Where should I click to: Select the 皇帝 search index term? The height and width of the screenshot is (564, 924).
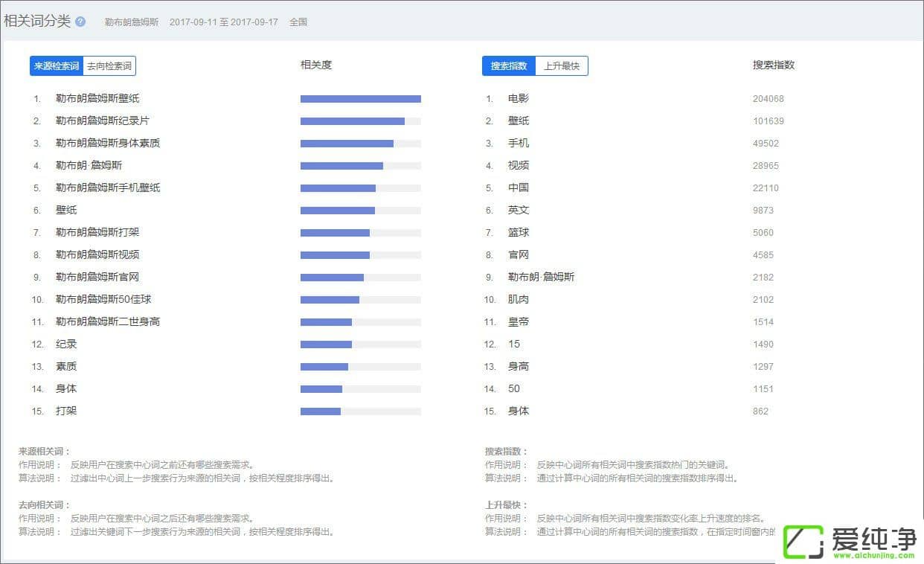click(519, 321)
